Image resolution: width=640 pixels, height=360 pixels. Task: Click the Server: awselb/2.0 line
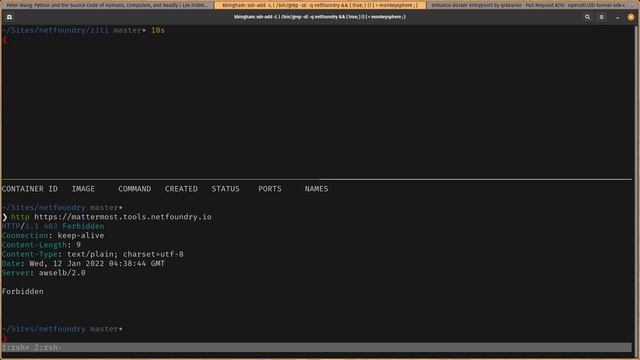pos(44,273)
